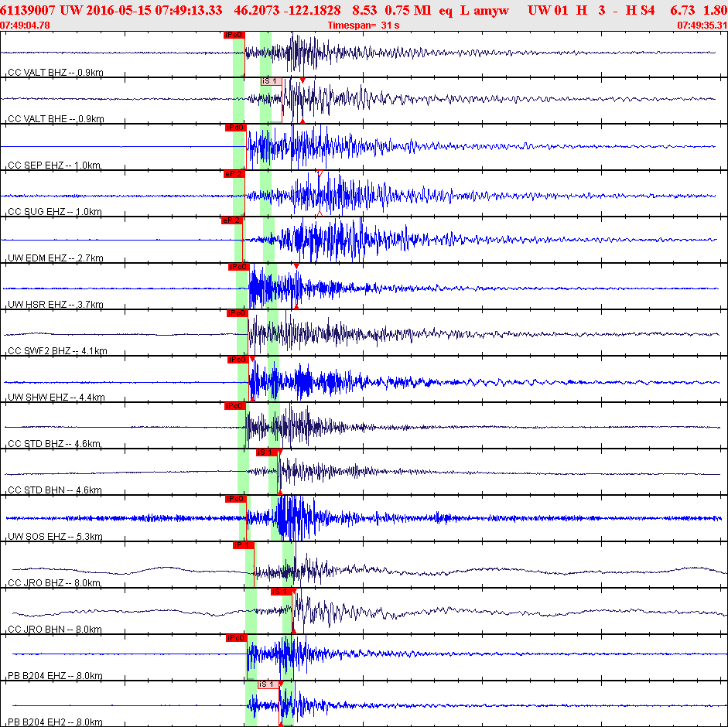This screenshot has width=728, height=727.
Task: Click the channel label CC SWF2 BHZ -- 4.1km
Action: pyautogui.click(x=57, y=351)
